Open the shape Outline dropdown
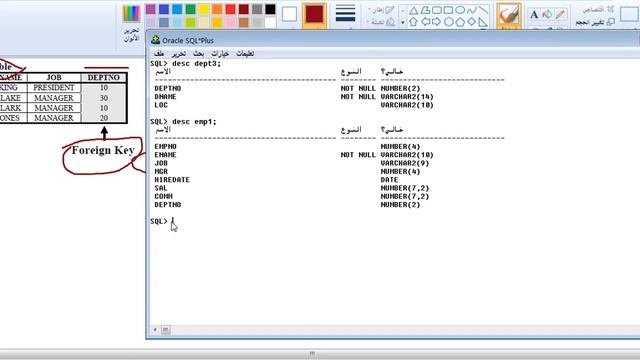The image size is (640, 360). [x=381, y=10]
